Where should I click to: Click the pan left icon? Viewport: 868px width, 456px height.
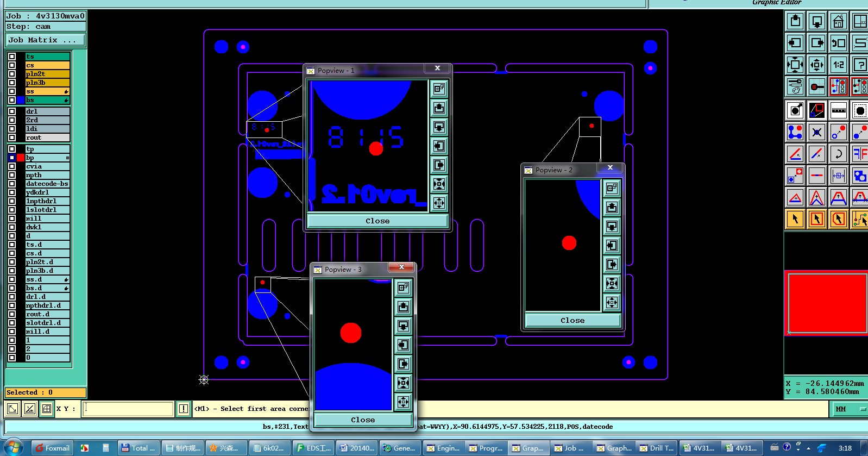795,43
